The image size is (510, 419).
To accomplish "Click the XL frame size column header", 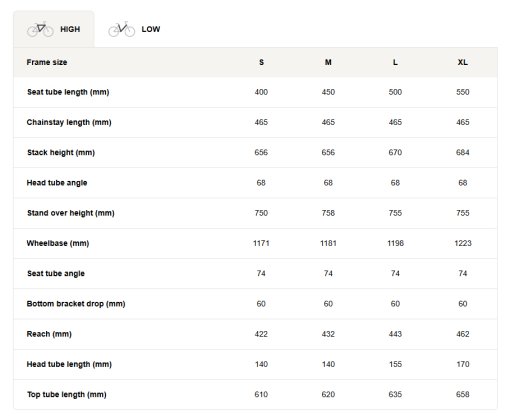I will pos(463,62).
